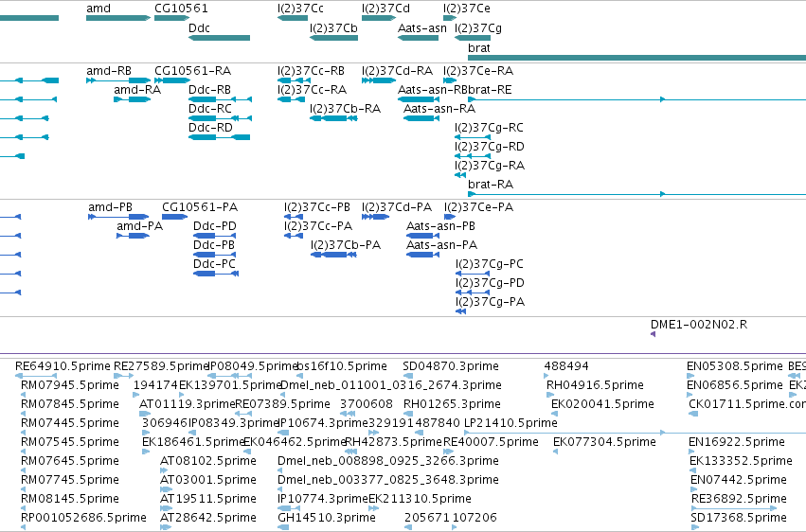Viewport: 806px width, 532px height.
Task: Select transcript l(2)37Cg-RC
Action: [473, 137]
